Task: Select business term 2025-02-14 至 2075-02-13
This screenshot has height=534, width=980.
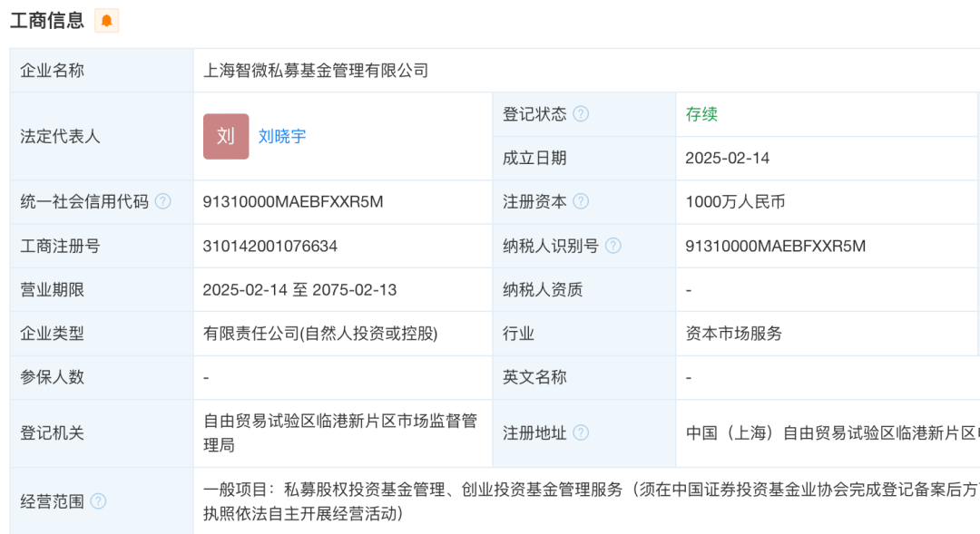Action: [x=299, y=290]
